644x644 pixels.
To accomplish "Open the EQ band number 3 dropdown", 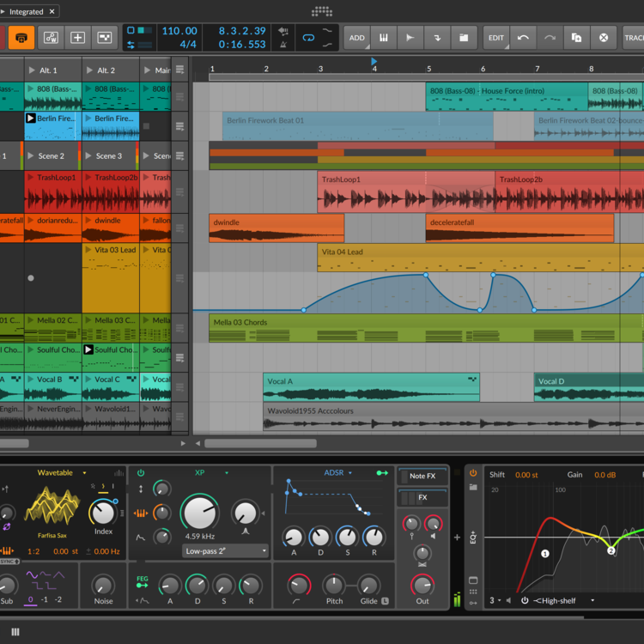I will point(495,600).
